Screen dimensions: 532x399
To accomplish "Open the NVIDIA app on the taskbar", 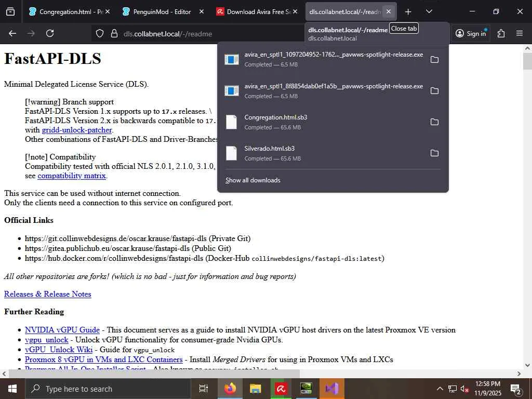I will 307,389.
